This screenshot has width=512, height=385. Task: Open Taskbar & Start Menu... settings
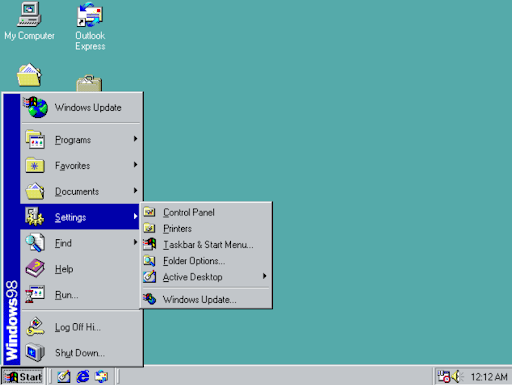[x=206, y=244]
